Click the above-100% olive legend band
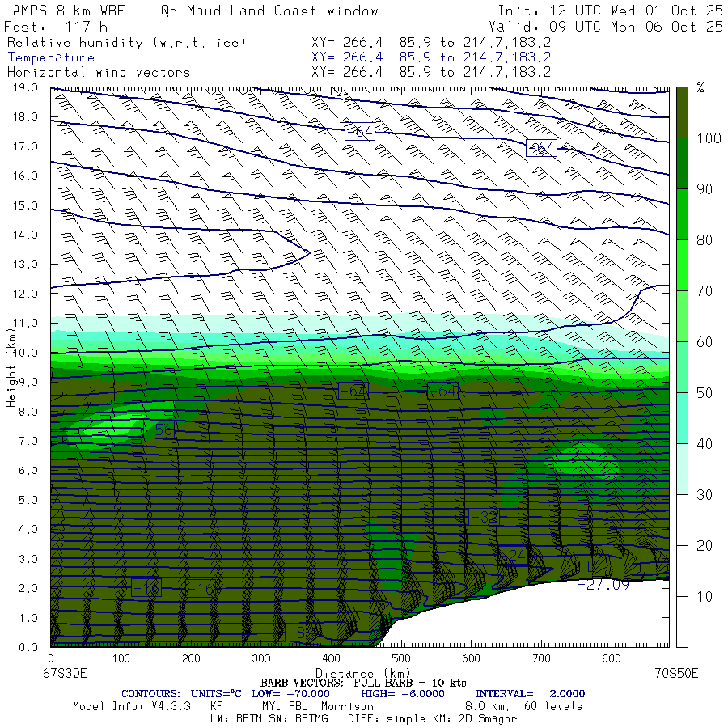728x728 pixels. point(682,112)
